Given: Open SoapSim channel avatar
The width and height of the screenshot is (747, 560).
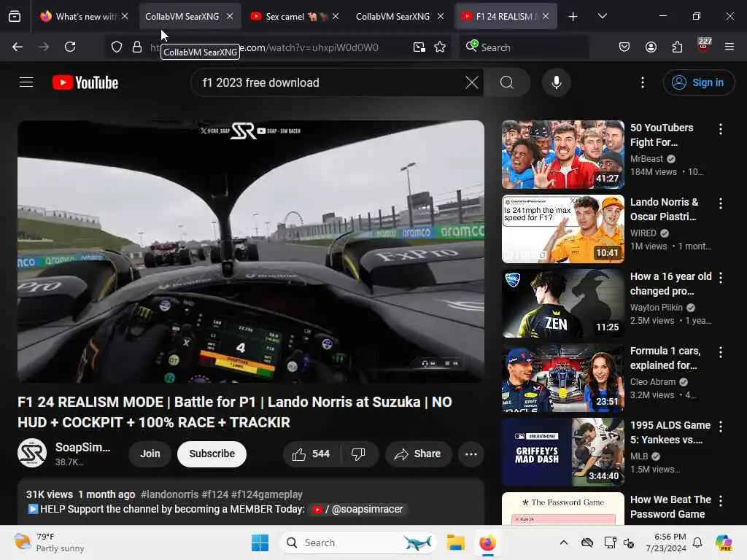Looking at the screenshot, I should 32,453.
